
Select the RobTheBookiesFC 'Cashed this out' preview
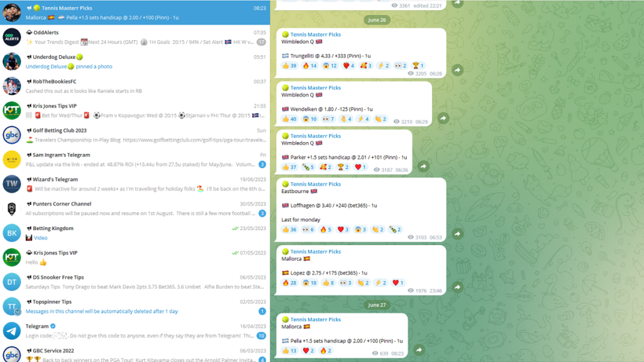coord(84,91)
